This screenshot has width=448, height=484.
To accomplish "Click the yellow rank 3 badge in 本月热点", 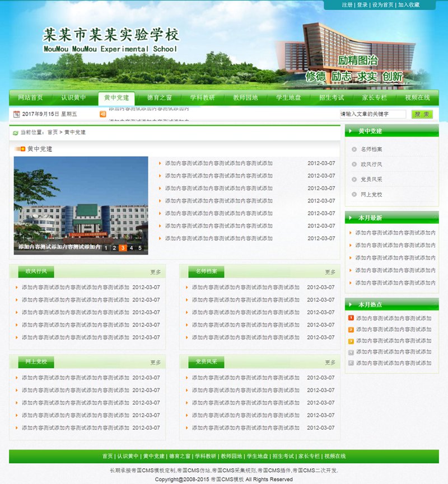I will (351, 341).
